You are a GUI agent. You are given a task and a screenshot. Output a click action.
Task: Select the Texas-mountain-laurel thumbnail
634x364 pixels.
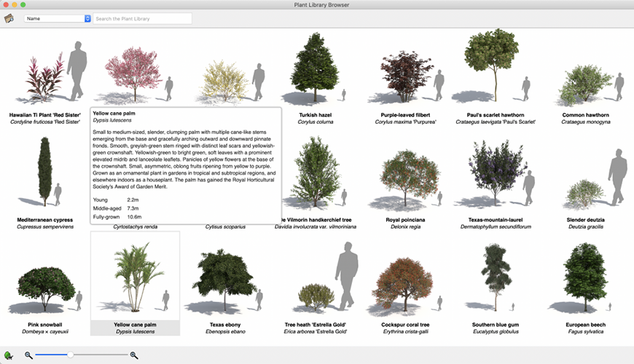[496, 175]
